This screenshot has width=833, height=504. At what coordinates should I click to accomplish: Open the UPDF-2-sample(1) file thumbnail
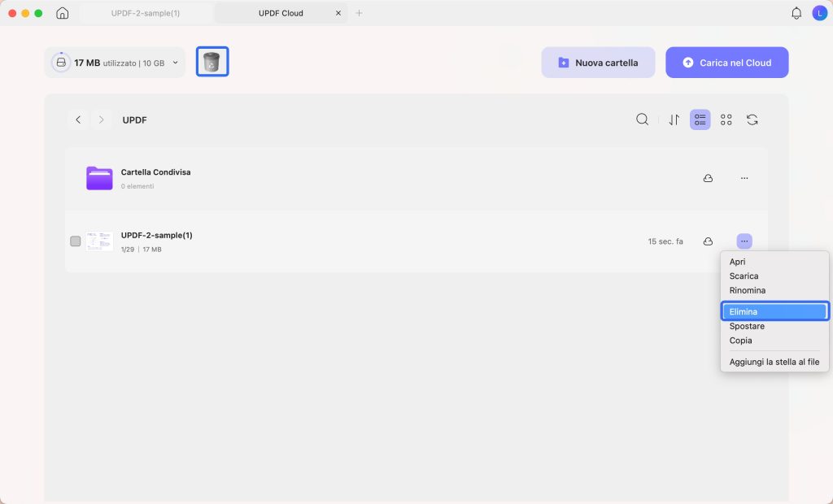[99, 241]
